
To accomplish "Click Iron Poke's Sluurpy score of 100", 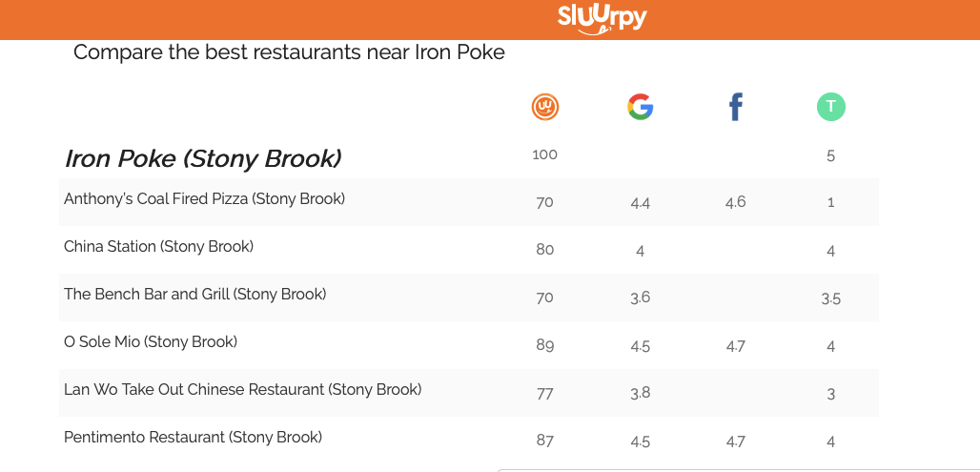I will coord(544,154).
